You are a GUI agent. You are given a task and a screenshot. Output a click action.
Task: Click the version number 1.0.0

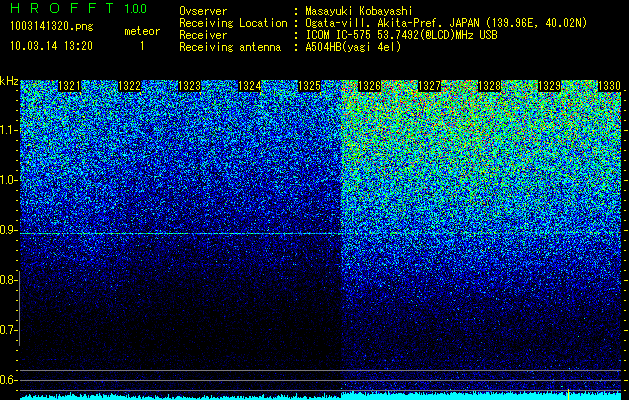(136, 9)
